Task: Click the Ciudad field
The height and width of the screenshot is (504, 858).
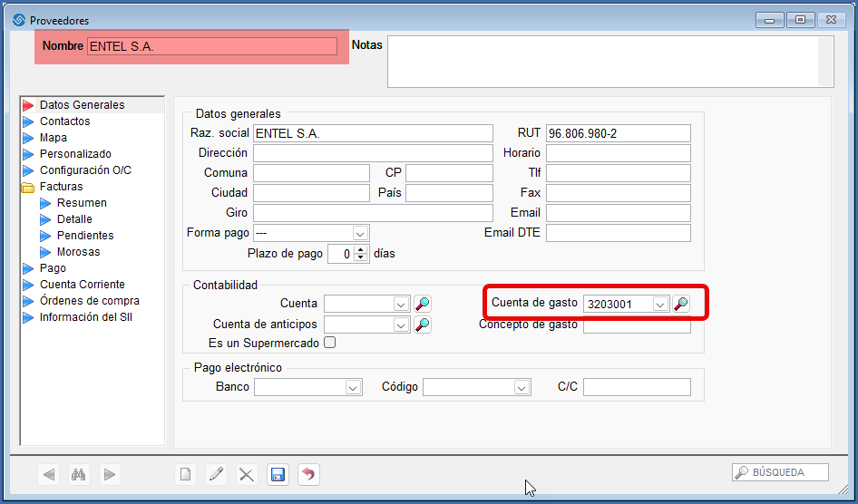Action: [311, 193]
